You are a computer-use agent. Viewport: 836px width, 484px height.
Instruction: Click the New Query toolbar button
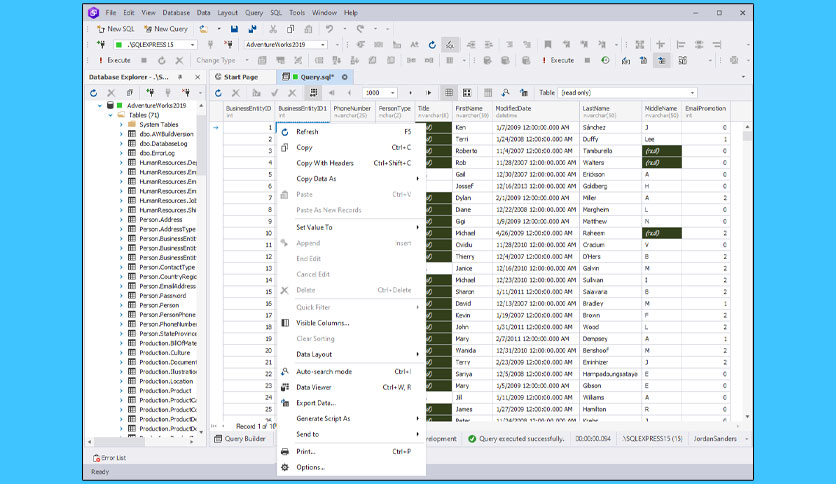166,29
